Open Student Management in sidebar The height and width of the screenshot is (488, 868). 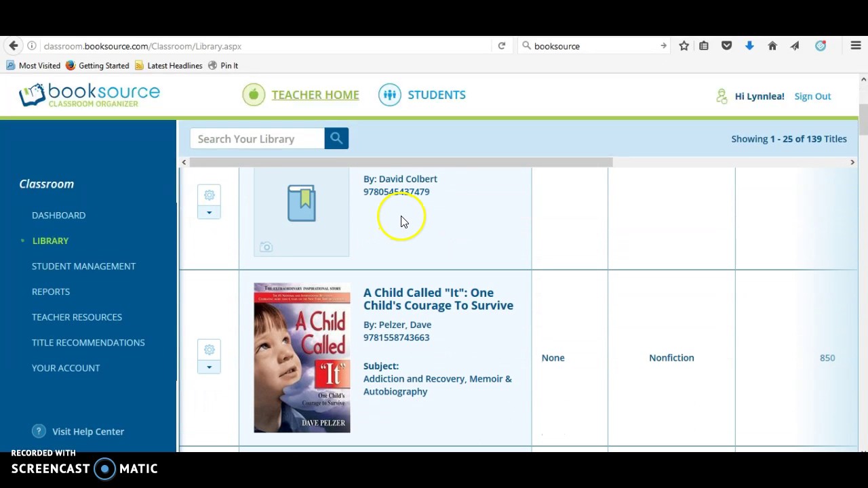pos(83,266)
